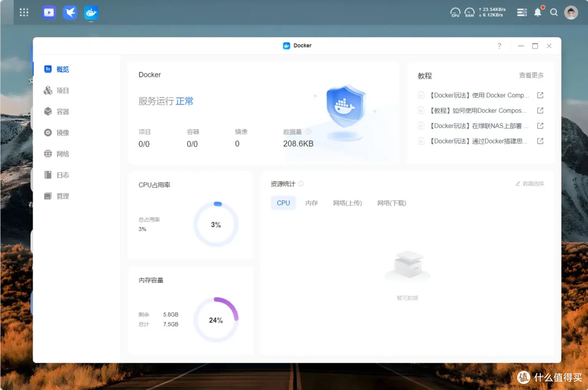Open the task manager list icon
Screen dimensions: 588x390
522,13
